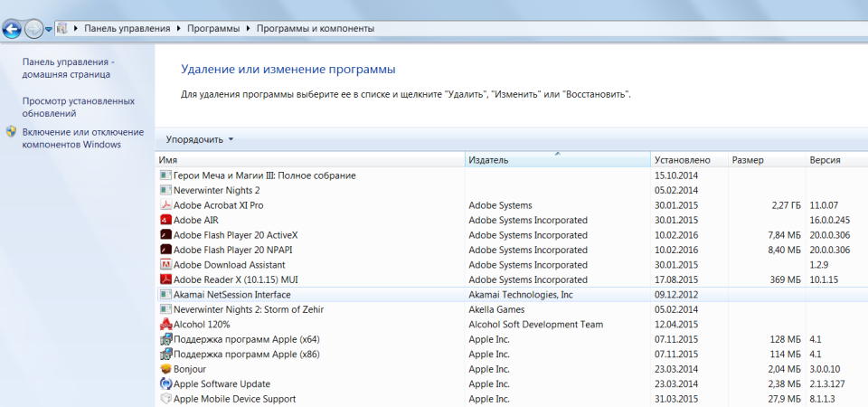Select Adobe Reader X (10.1.15) MUI
The image size is (868, 407).
236,279
